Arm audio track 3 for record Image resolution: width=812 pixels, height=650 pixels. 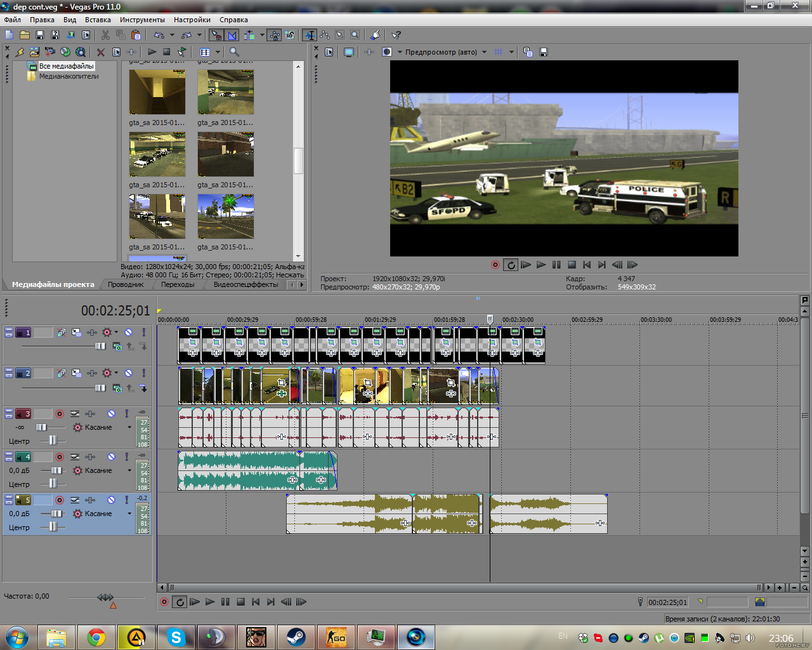(x=60, y=414)
